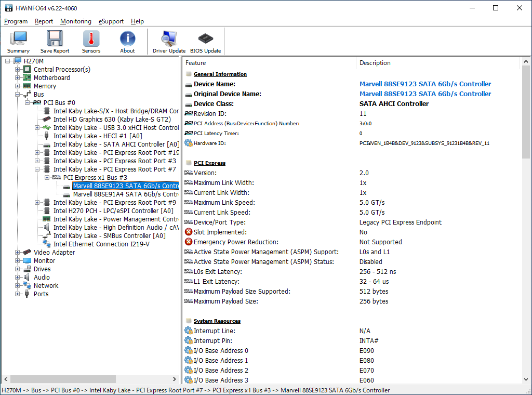Click the Network icon in tree
This screenshot has height=395, width=532.
[27, 285]
